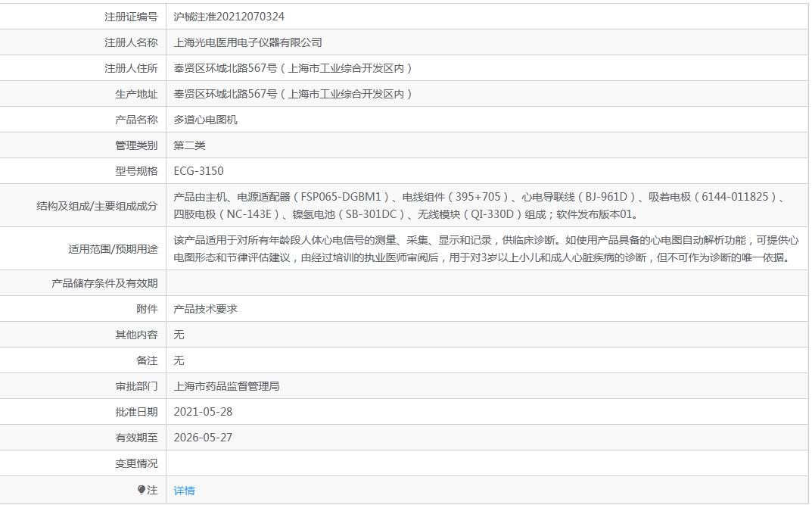
Task: Select approval date 2021-05-28
Action: tap(203, 413)
